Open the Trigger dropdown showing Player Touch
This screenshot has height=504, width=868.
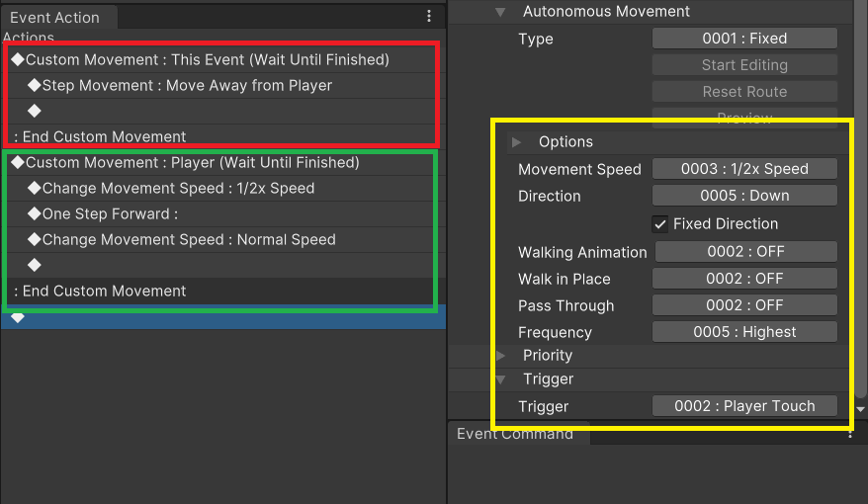(744, 406)
